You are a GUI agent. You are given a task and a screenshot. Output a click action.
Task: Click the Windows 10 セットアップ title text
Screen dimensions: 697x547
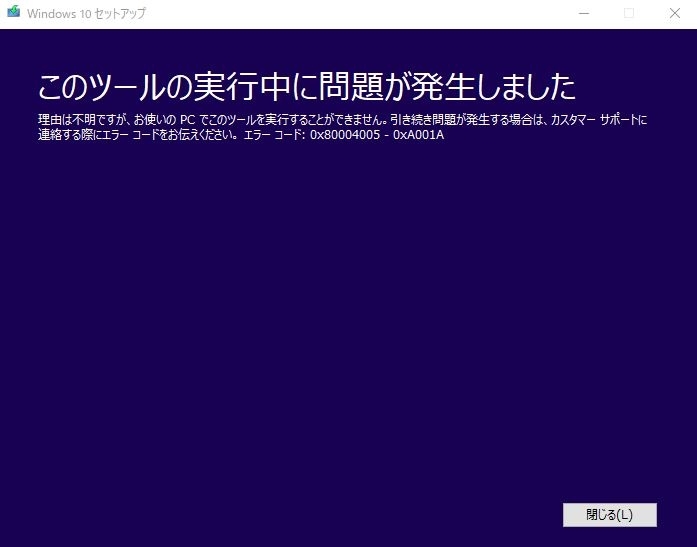86,14
